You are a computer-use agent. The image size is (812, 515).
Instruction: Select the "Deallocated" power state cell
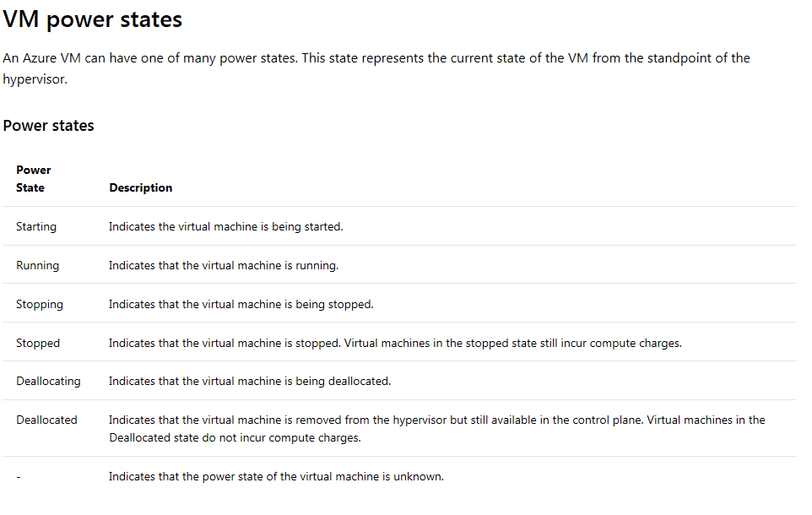(x=46, y=420)
